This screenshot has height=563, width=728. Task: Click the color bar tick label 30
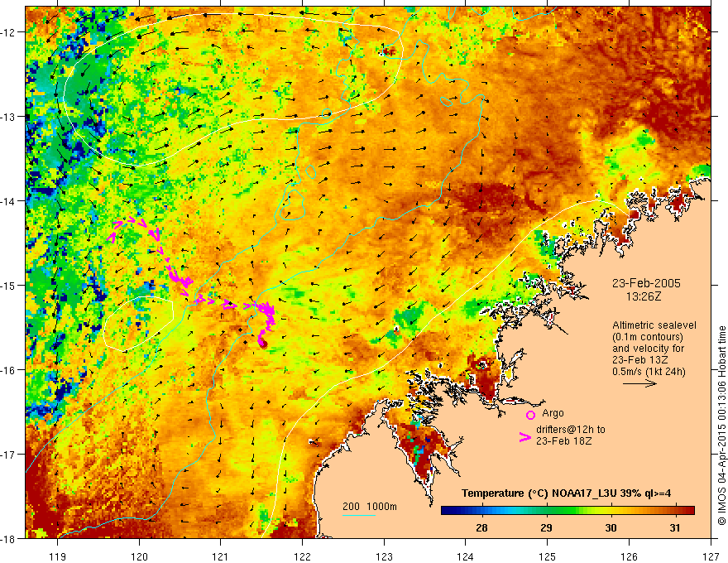tap(611, 527)
